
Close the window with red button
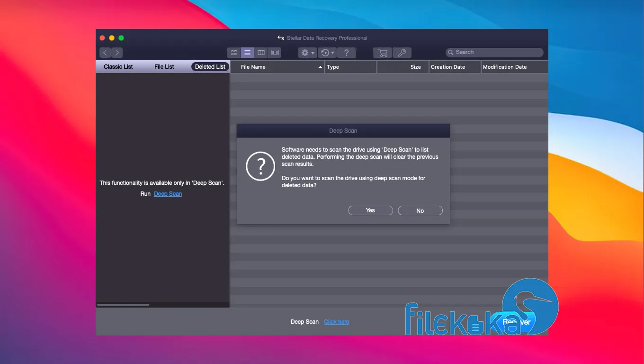[x=102, y=38]
